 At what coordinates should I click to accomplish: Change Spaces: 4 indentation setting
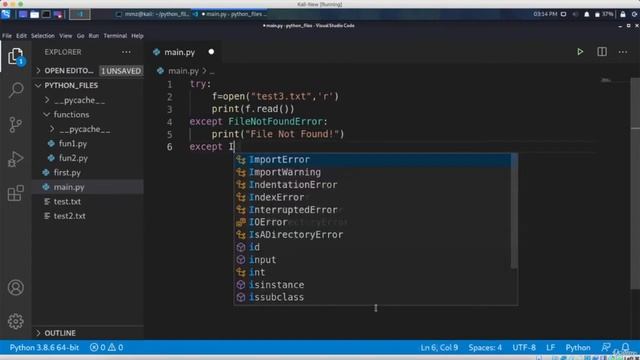click(485, 348)
